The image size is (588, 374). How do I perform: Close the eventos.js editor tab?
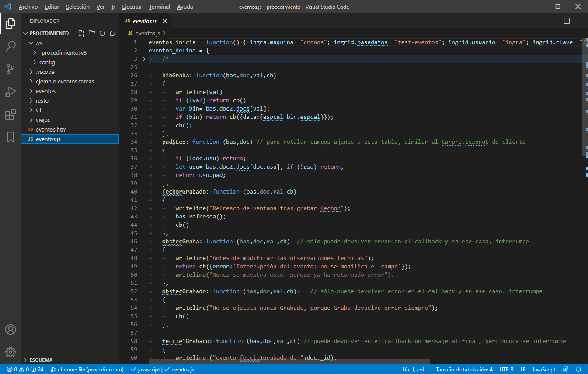point(165,21)
